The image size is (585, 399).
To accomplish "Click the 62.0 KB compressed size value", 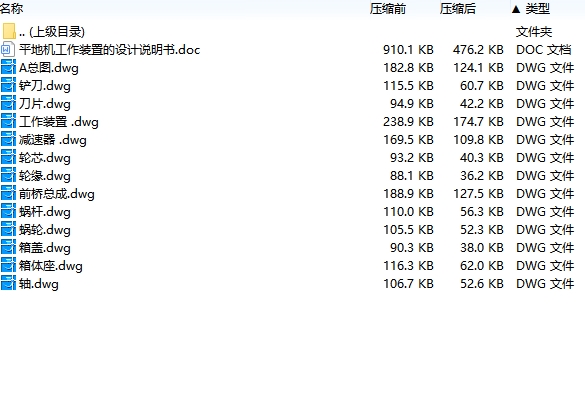I will pos(481,265).
